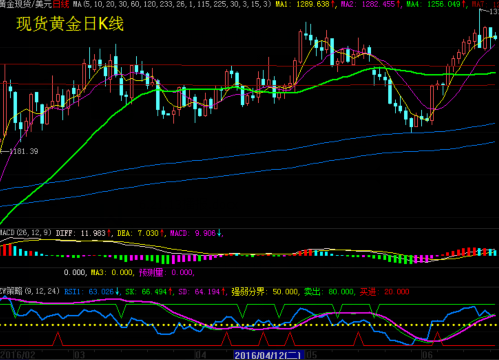
Task: Click the MACD 9.906 value
Action: 195,233
